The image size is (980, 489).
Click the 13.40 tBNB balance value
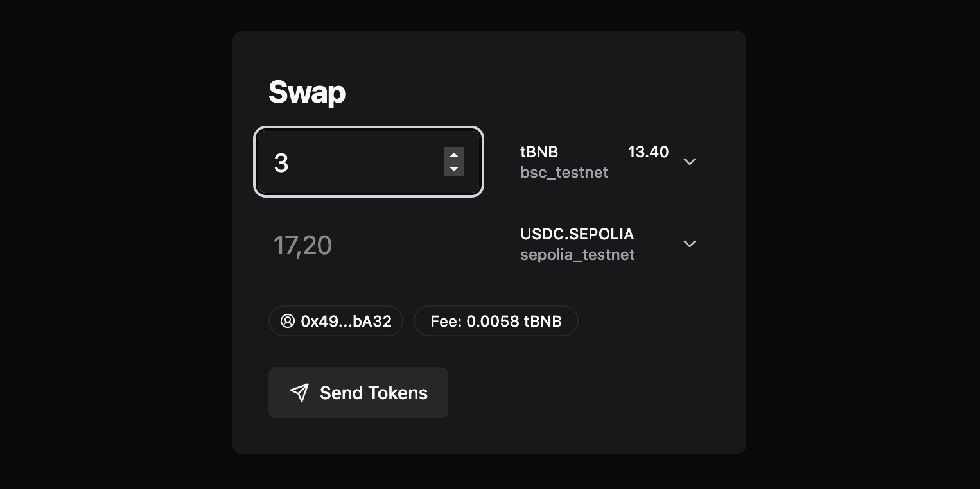tap(648, 152)
